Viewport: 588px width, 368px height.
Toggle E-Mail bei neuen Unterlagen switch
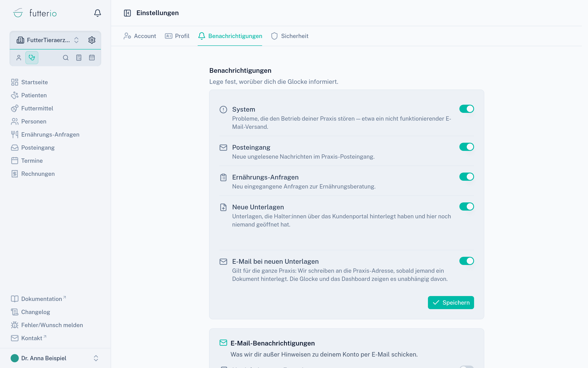tap(467, 261)
